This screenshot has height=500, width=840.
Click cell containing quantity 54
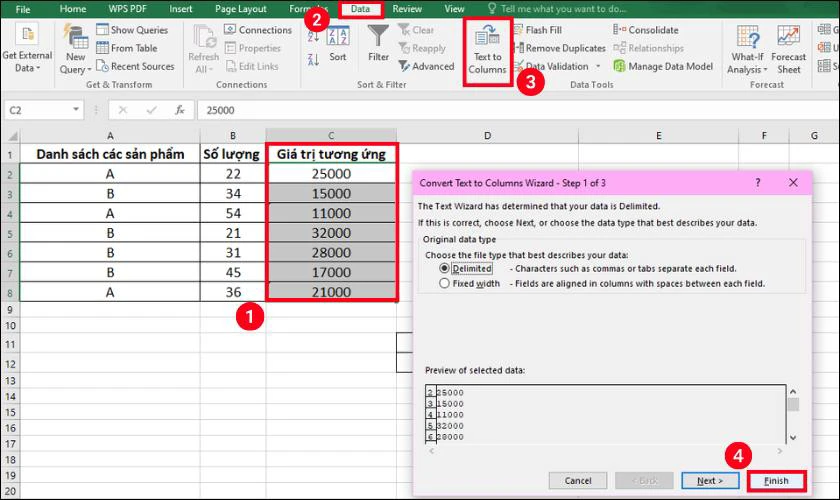232,213
